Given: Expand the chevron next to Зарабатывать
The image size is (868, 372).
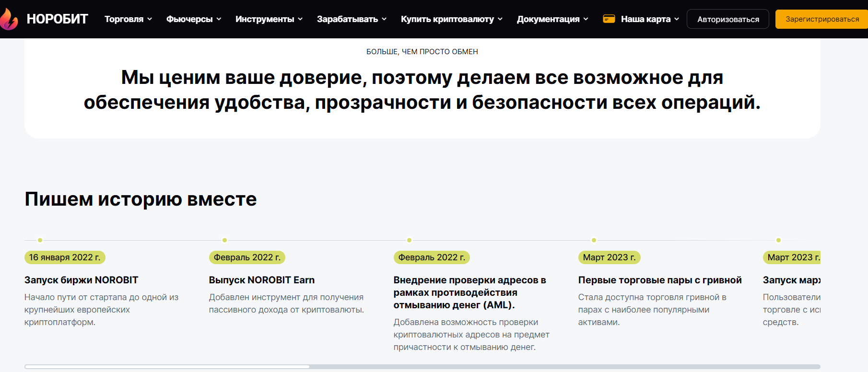Looking at the screenshot, I should tap(384, 19).
